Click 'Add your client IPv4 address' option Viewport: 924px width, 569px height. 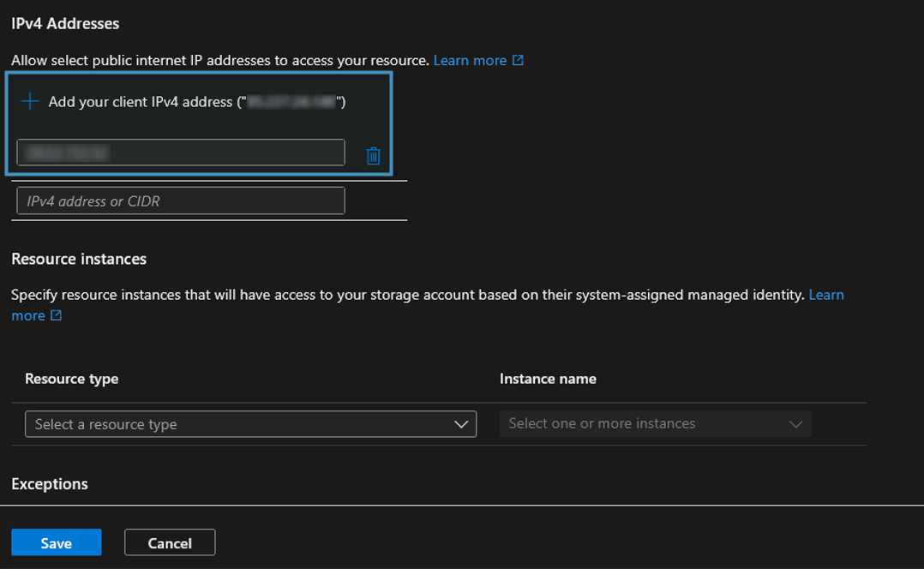183,101
